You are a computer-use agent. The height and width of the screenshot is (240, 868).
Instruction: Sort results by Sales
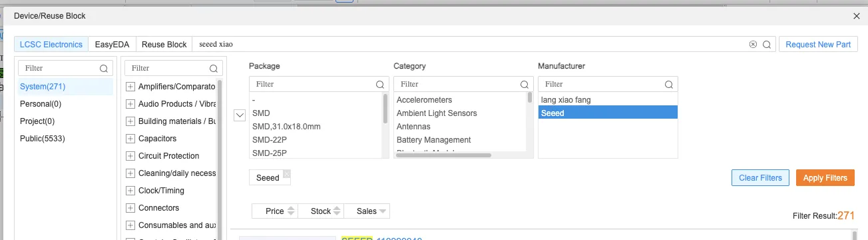(x=367, y=211)
